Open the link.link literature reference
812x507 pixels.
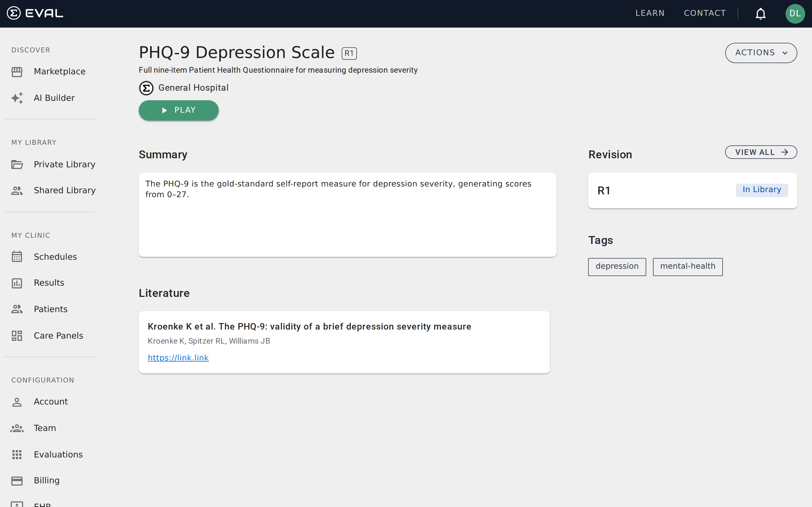tap(178, 358)
